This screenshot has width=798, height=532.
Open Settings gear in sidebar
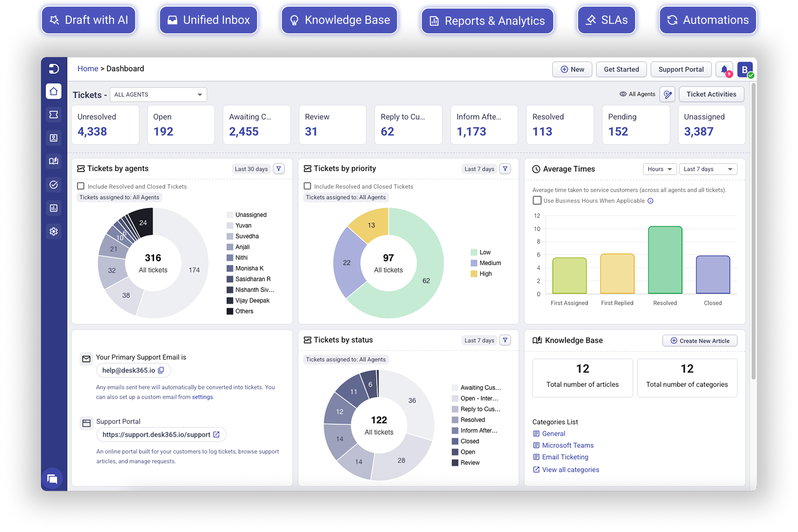pos(54,231)
